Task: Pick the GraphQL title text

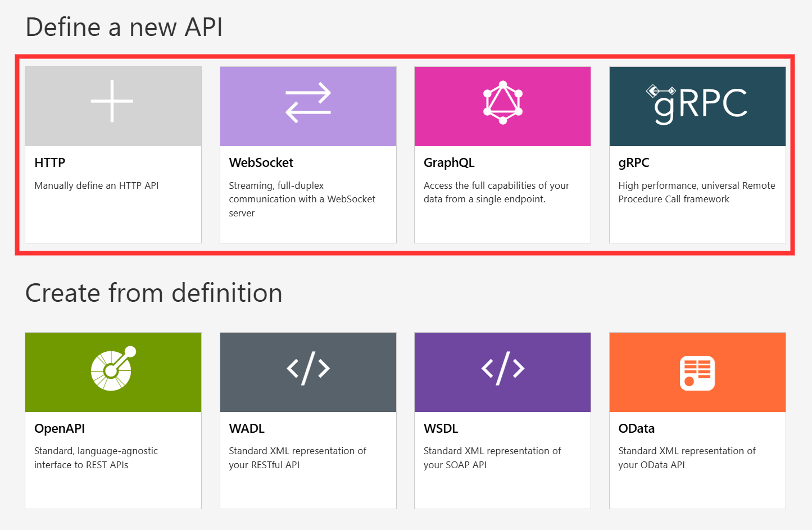Action: tap(449, 163)
